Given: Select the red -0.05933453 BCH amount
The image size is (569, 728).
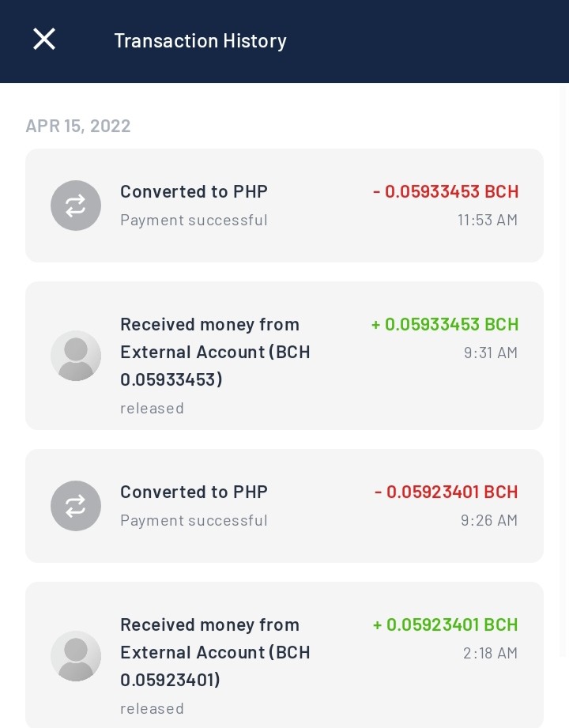Looking at the screenshot, I should (446, 191).
